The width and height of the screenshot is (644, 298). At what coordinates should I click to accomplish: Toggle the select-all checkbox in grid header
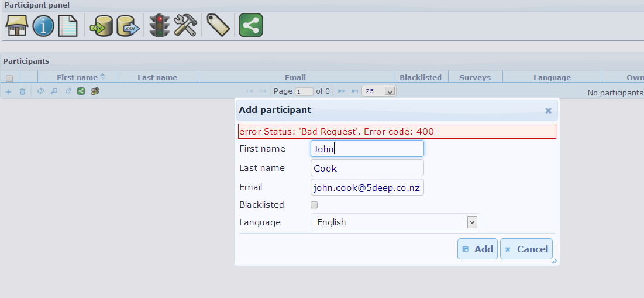(x=9, y=78)
